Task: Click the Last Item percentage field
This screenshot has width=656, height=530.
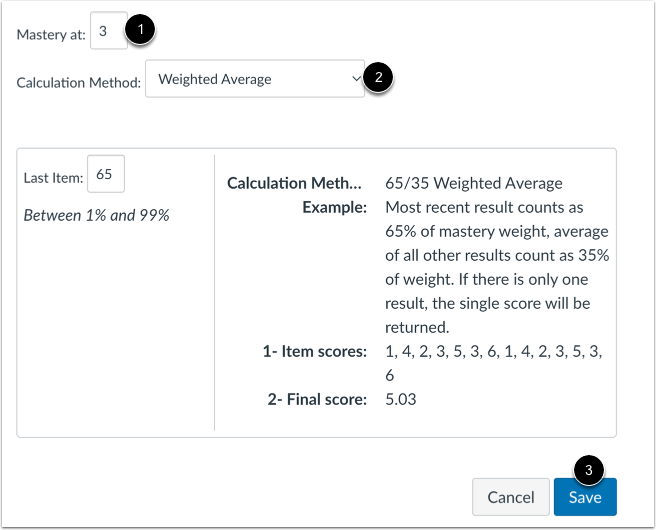Action: pos(106,174)
